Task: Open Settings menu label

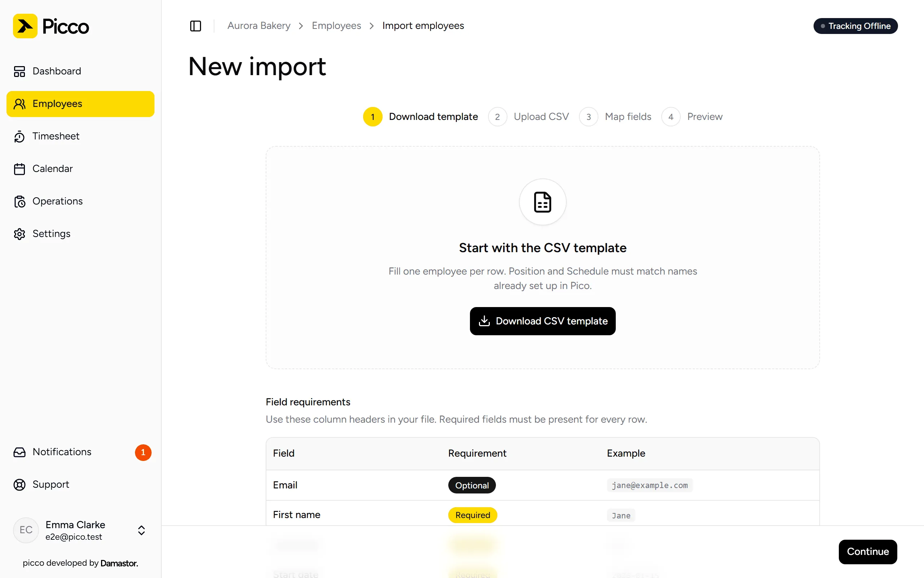Action: point(51,234)
